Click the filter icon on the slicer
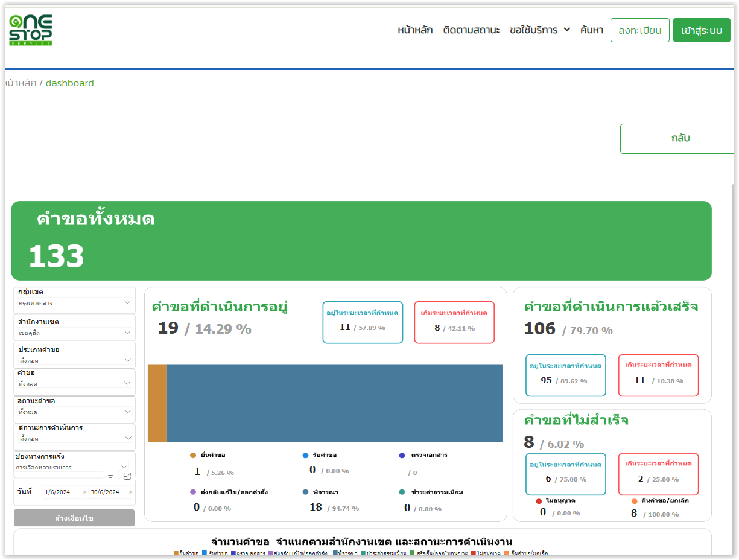Viewport: 739px width, 560px height. coord(110,476)
